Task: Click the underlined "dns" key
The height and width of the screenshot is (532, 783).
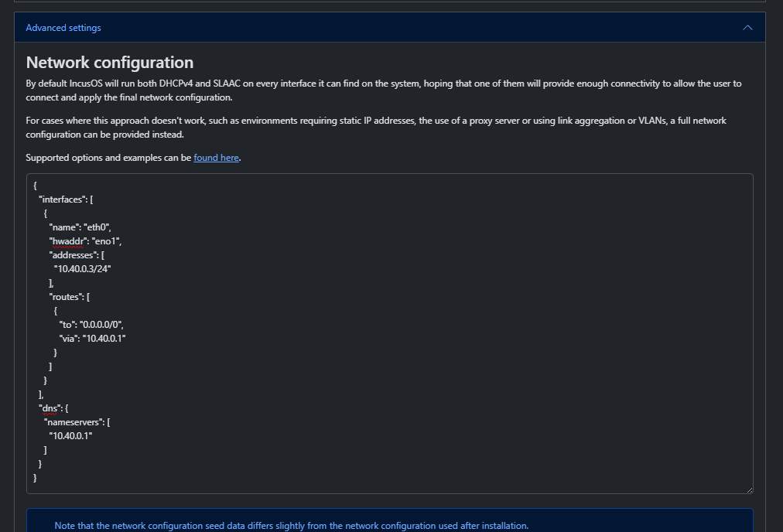Action: pyautogui.click(x=50, y=408)
